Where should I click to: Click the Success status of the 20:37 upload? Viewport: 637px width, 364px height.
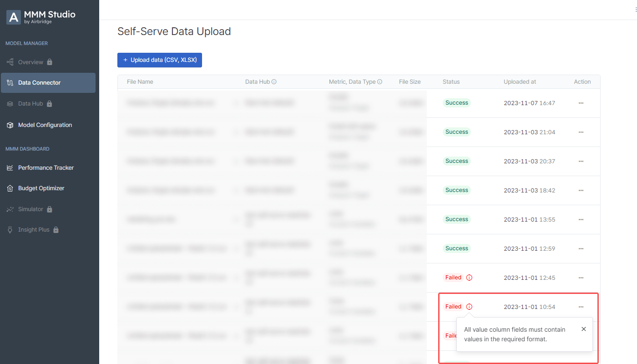click(x=457, y=161)
